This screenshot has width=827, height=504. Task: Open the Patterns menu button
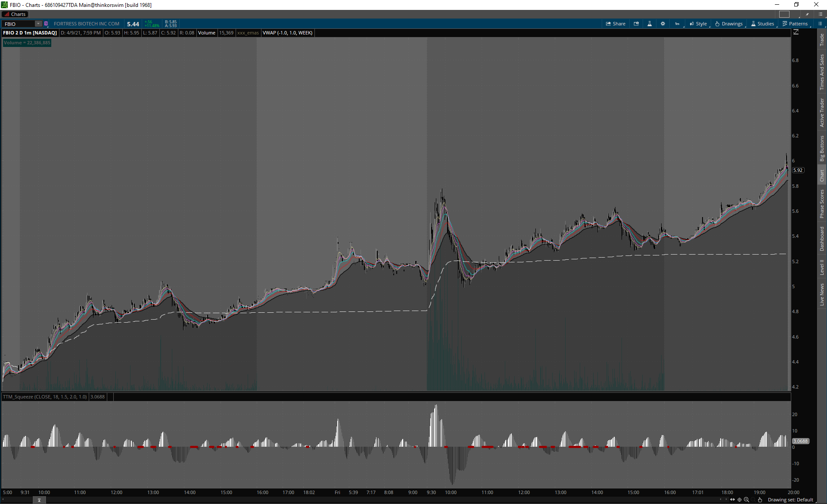[x=795, y=24]
